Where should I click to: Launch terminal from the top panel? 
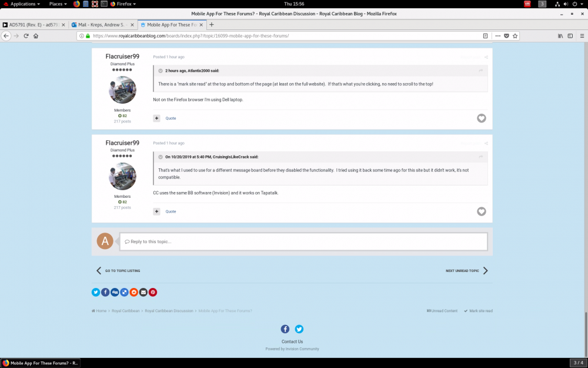[x=104, y=4]
